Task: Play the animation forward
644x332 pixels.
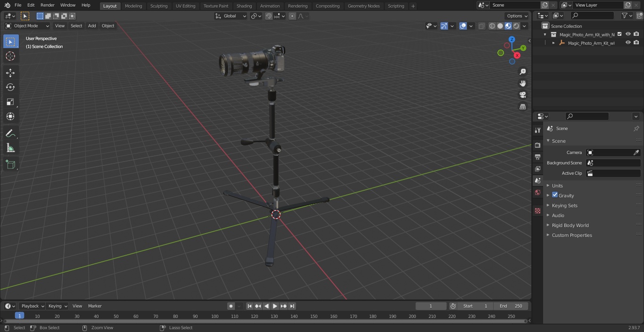Action: coord(275,306)
